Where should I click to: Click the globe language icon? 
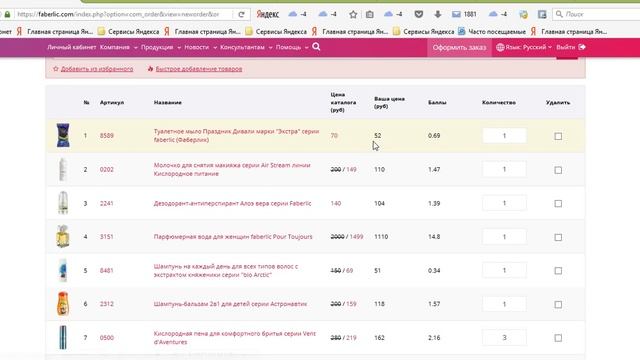(500, 47)
